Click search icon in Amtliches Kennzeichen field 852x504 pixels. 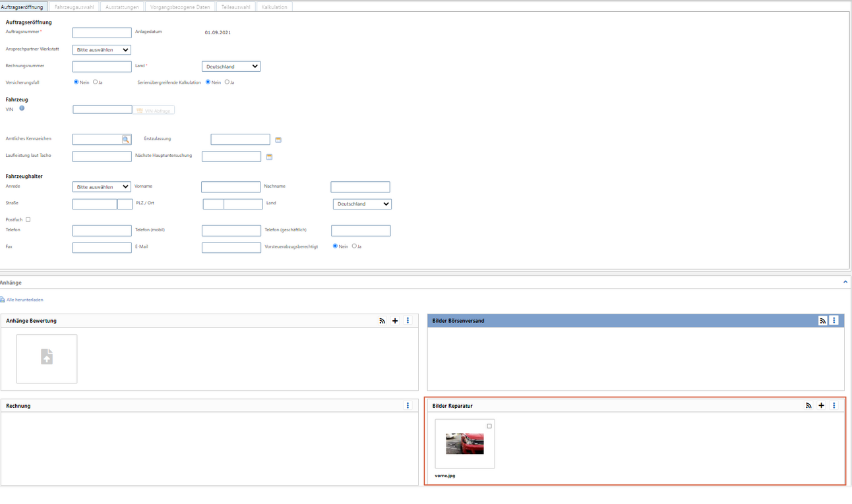[126, 140]
